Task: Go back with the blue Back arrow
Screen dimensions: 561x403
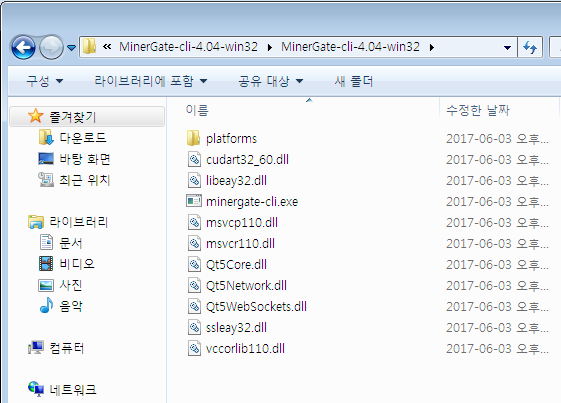Action: 23,47
